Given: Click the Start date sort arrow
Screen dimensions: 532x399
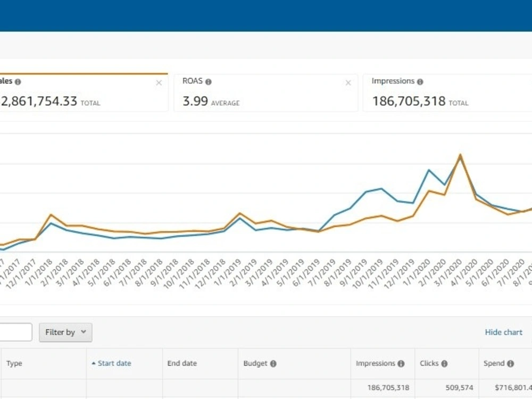Looking at the screenshot, I should click(94, 363).
